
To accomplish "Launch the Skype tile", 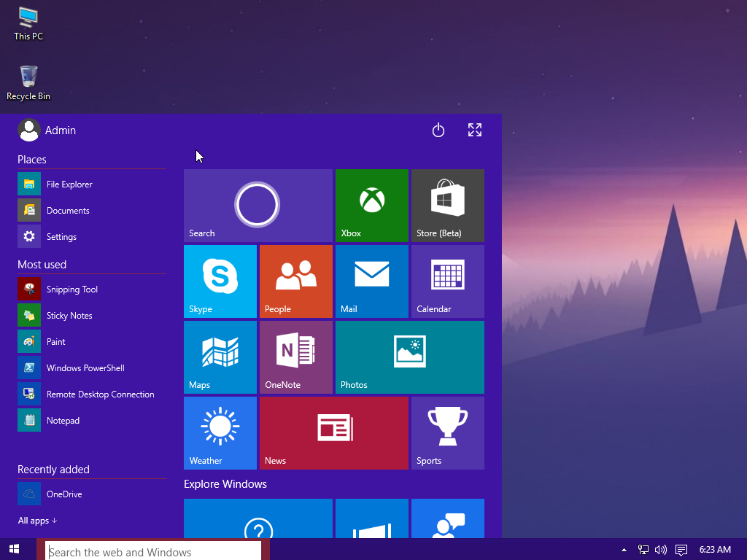I will click(x=220, y=281).
